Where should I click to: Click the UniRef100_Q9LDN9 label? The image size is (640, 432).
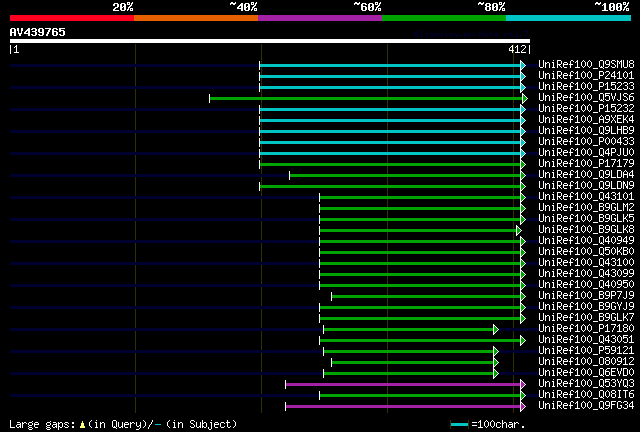(x=586, y=186)
